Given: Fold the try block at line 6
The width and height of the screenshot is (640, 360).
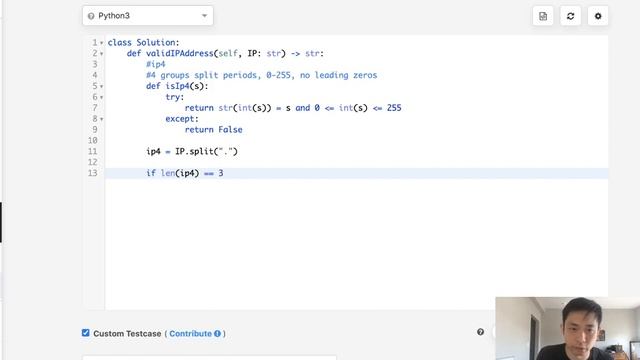Looking at the screenshot, I should (x=102, y=98).
